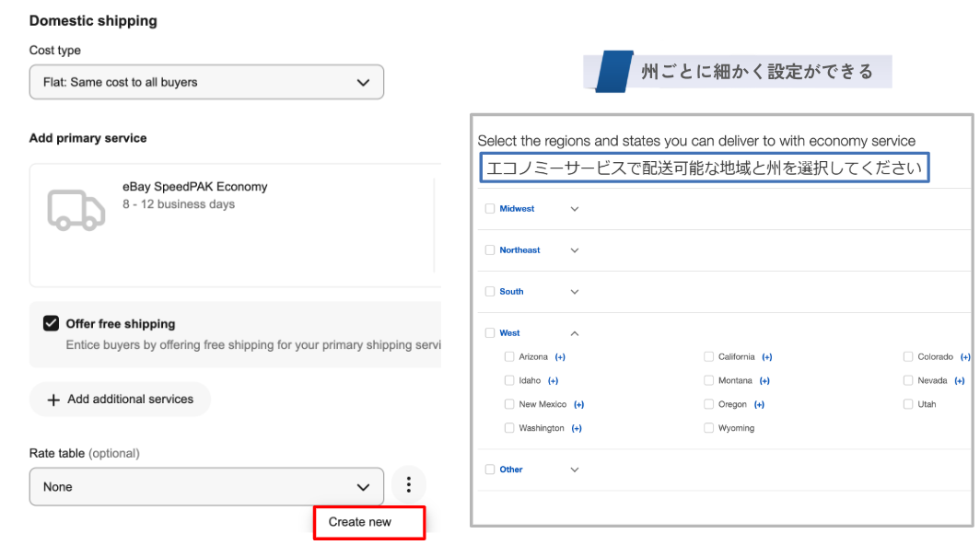Image resolution: width=980 pixels, height=545 pixels.
Task: Open the Cost type dropdown
Action: click(x=206, y=82)
